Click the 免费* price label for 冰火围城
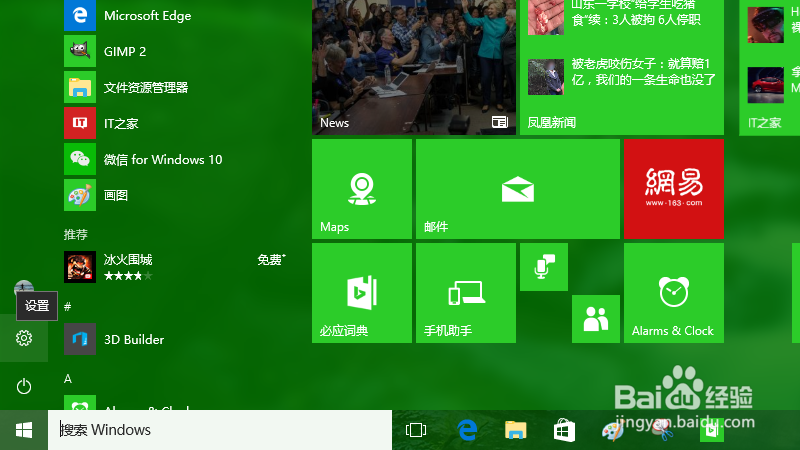Screen dimensions: 800x450 coord(271,260)
